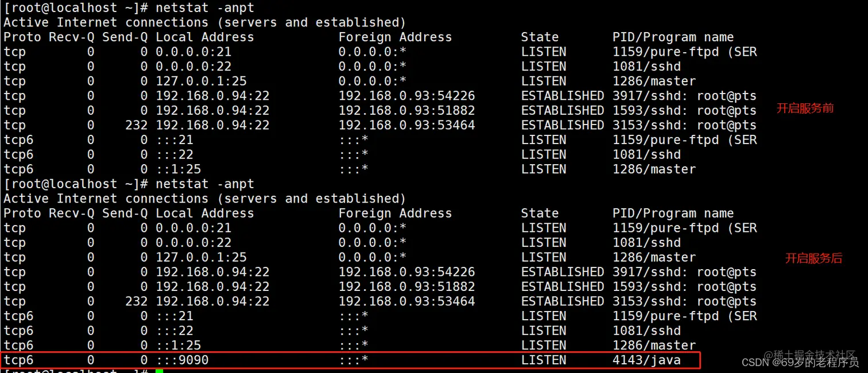Click "192.168.0.93:53464" in the first netstat output
Viewport: 868px width, 373px height.
406,125
